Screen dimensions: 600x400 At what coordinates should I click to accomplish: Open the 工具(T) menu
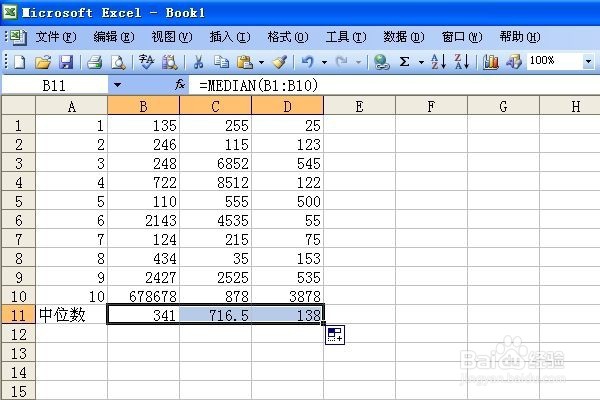click(x=346, y=37)
